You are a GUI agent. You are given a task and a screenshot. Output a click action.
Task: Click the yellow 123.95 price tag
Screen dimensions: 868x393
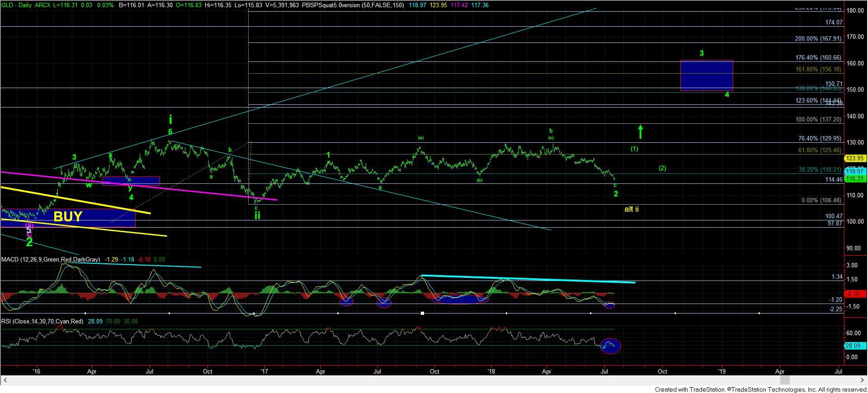[855, 159]
